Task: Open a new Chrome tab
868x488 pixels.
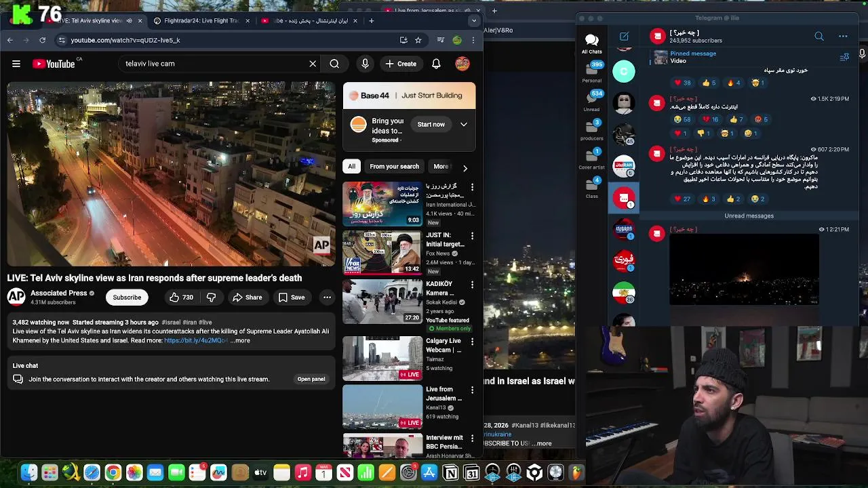Action: pos(371,21)
